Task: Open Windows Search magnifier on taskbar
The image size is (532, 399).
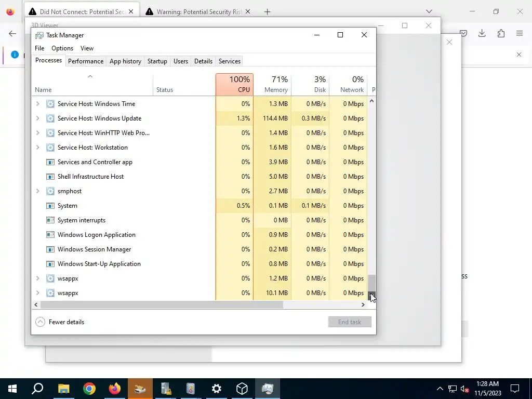Action: coord(37,389)
